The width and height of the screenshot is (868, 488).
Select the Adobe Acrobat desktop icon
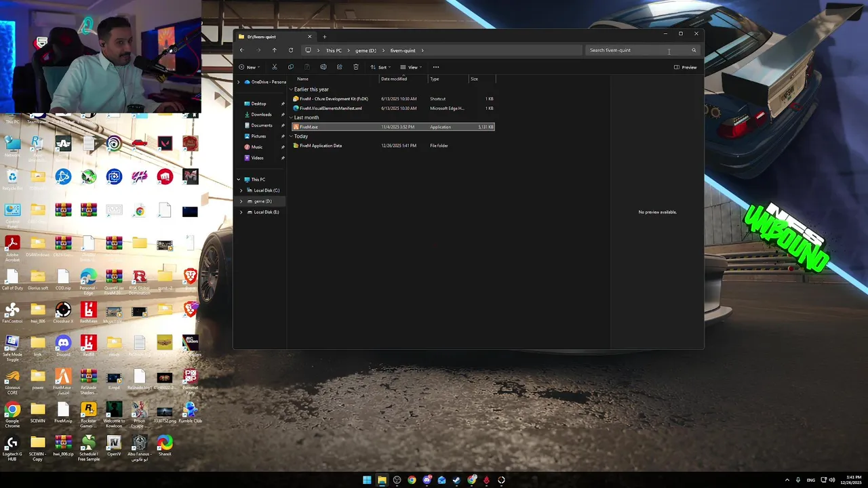(x=12, y=248)
